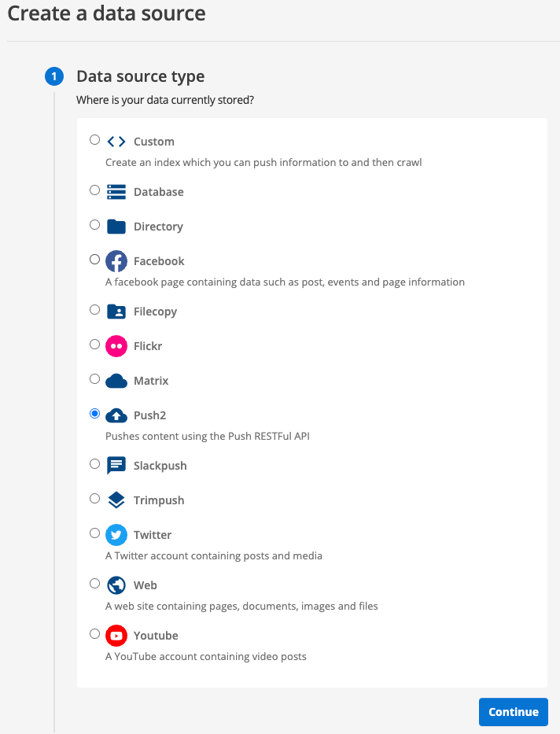Click the Flickr icon
Screen dimensions: 560x734
pyautogui.click(x=115, y=345)
